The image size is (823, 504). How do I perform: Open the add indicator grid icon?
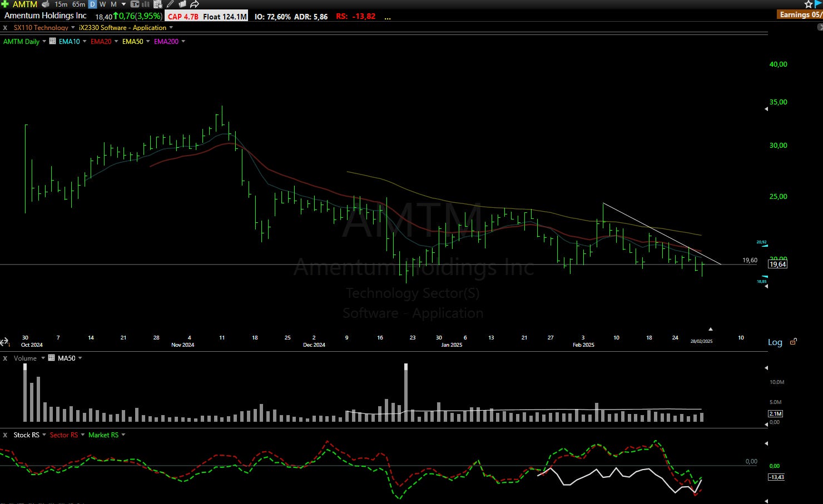pos(157,4)
